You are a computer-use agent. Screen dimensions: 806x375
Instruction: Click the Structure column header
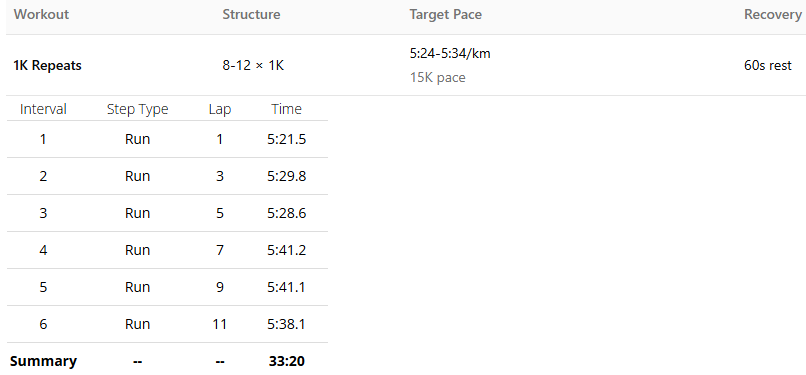[x=251, y=14]
